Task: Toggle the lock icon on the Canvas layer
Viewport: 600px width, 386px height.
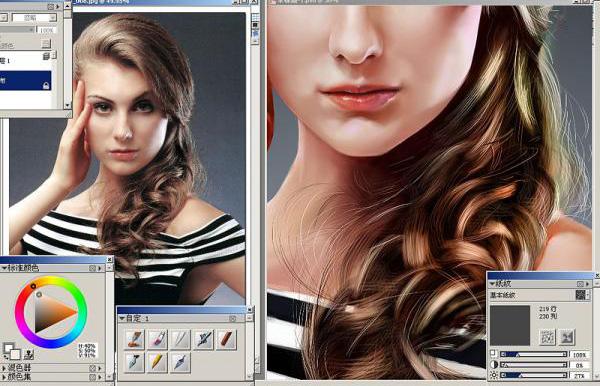Action: [46, 86]
